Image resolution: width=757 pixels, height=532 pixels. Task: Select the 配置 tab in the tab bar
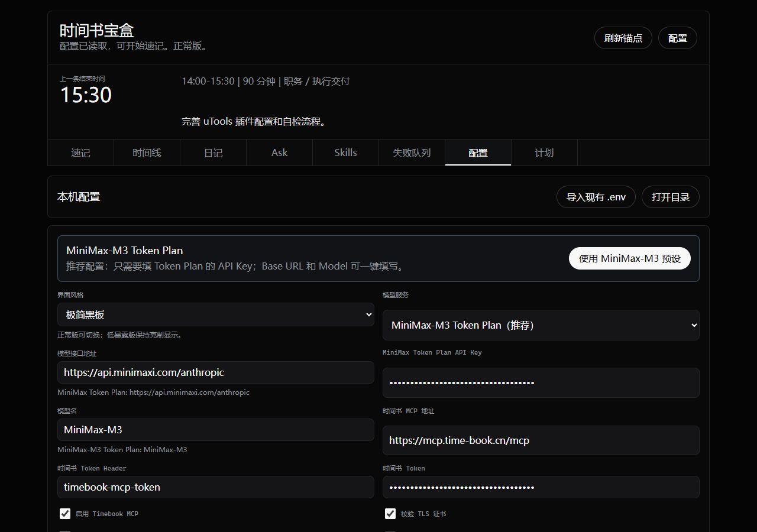click(478, 153)
